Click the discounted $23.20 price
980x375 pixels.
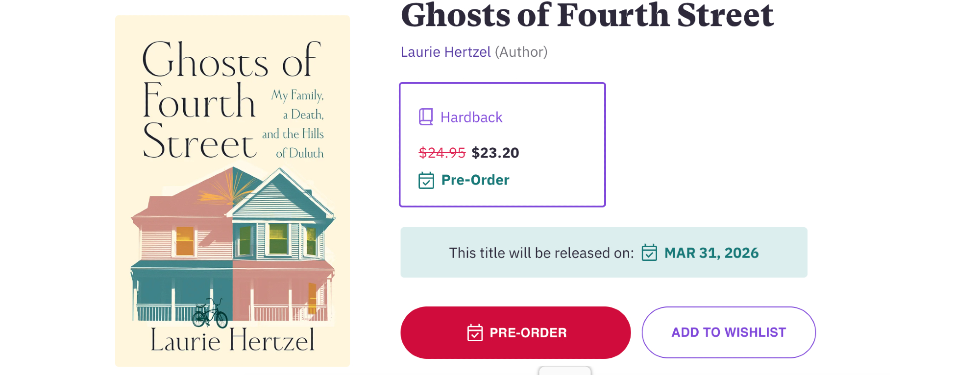[495, 153]
